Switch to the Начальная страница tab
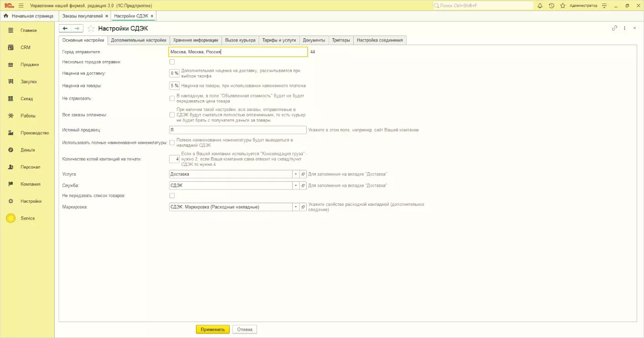 pos(29,16)
